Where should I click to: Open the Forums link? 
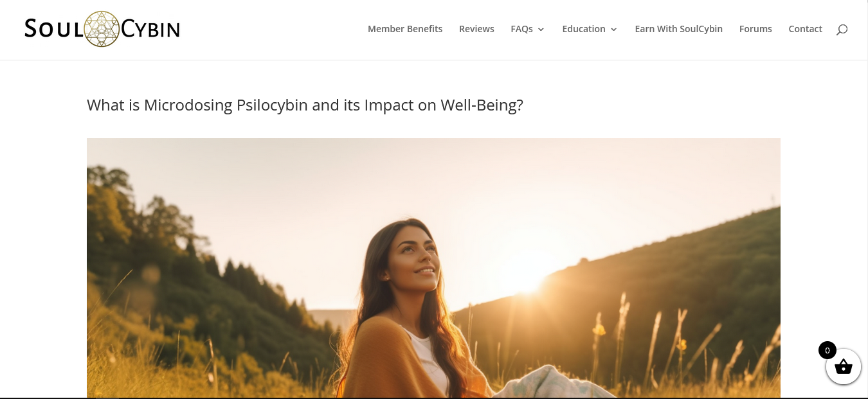coord(755,29)
